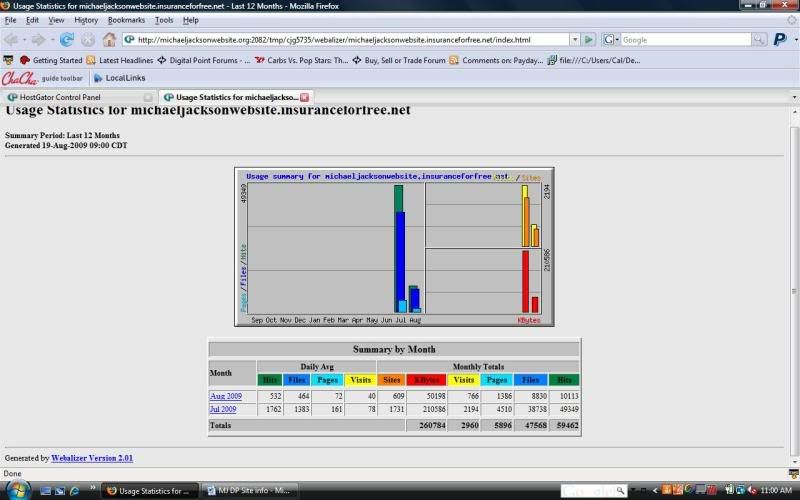
Task: Switch to MJ DP Site info taskbar window
Action: coord(249,491)
